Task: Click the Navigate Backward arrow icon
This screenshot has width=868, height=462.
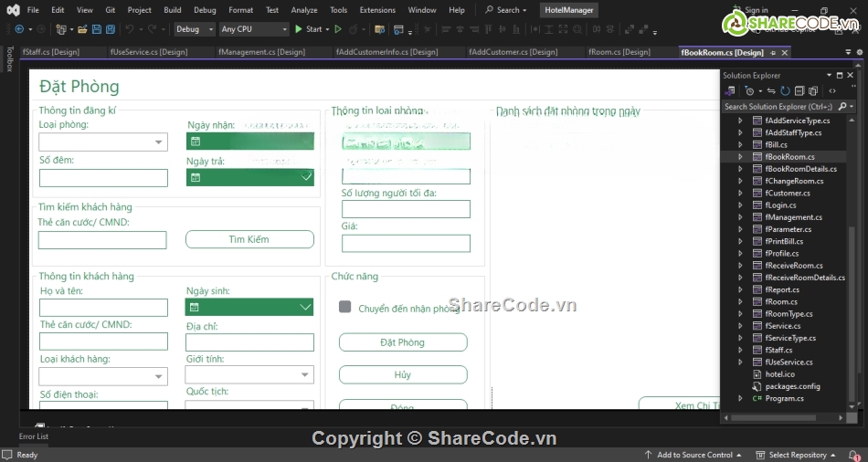Action: point(19,29)
